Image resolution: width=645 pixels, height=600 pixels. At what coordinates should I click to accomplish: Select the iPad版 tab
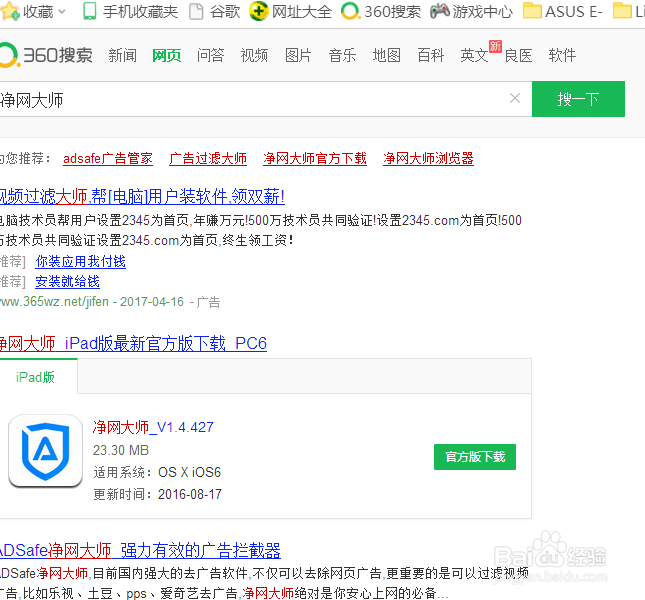pos(39,376)
